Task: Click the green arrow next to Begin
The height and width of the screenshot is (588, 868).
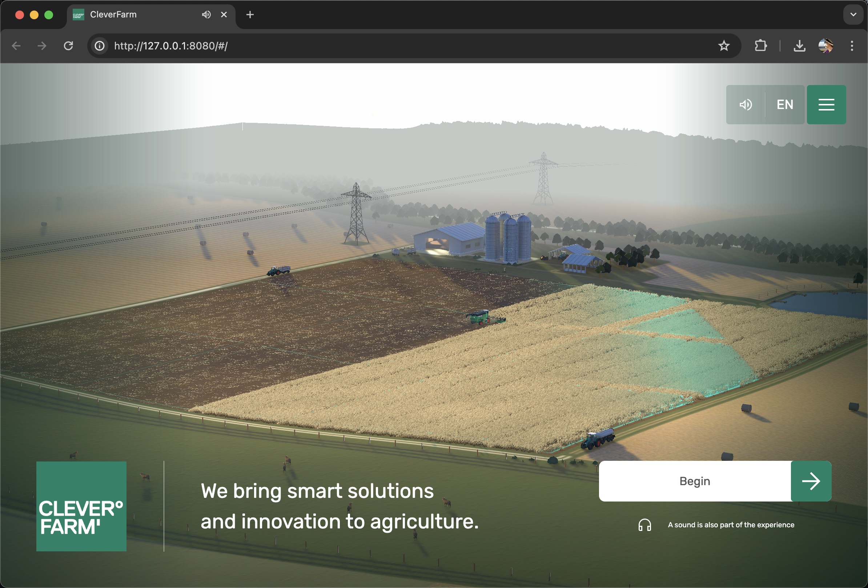Action: click(x=811, y=481)
